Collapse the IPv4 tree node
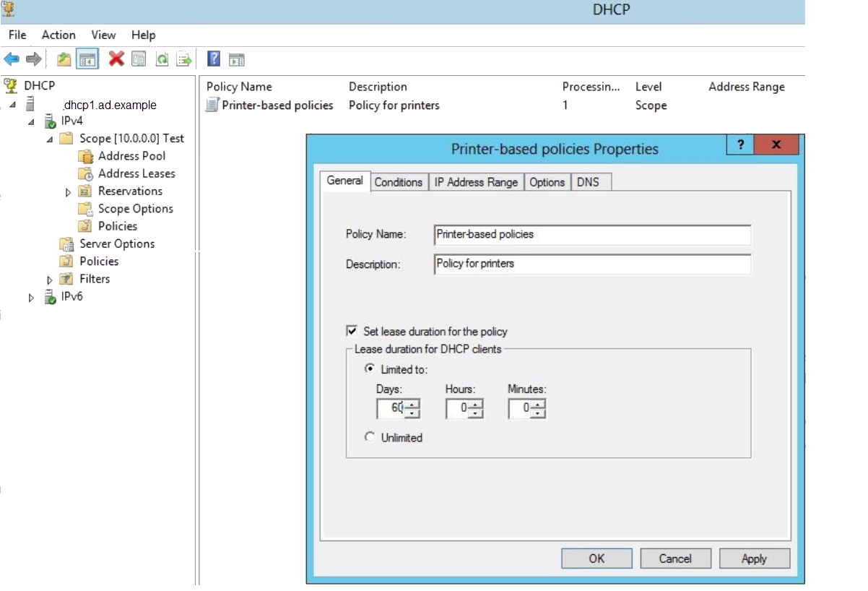This screenshot has height=591, width=868. (x=32, y=122)
